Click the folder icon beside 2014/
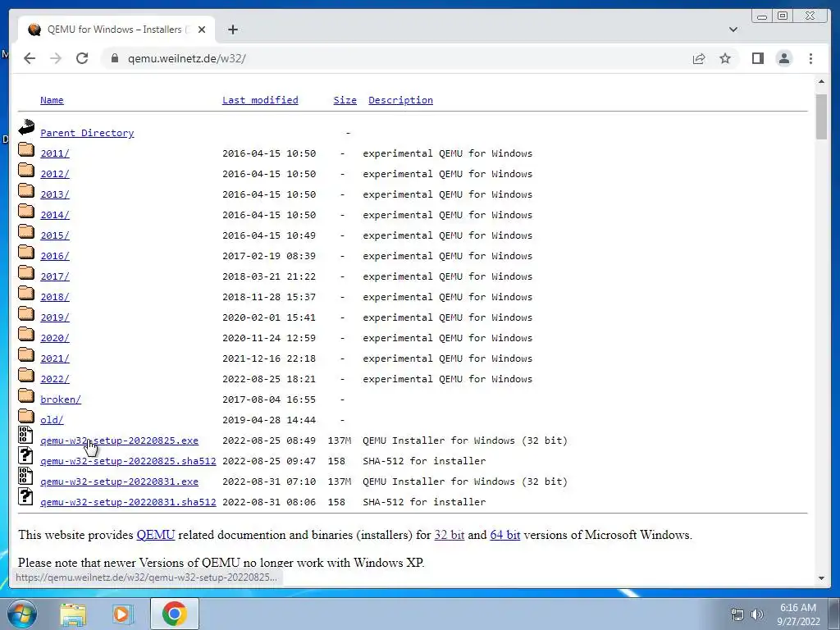The height and width of the screenshot is (630, 840). point(26,211)
